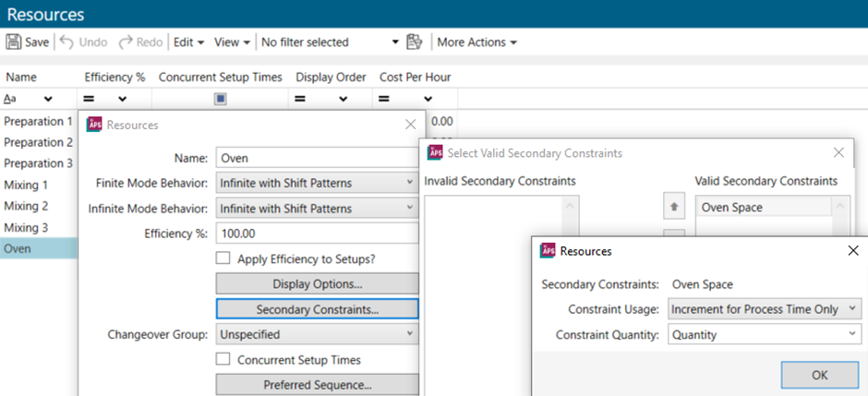
Task: Open the More Actions menu
Action: click(x=476, y=42)
